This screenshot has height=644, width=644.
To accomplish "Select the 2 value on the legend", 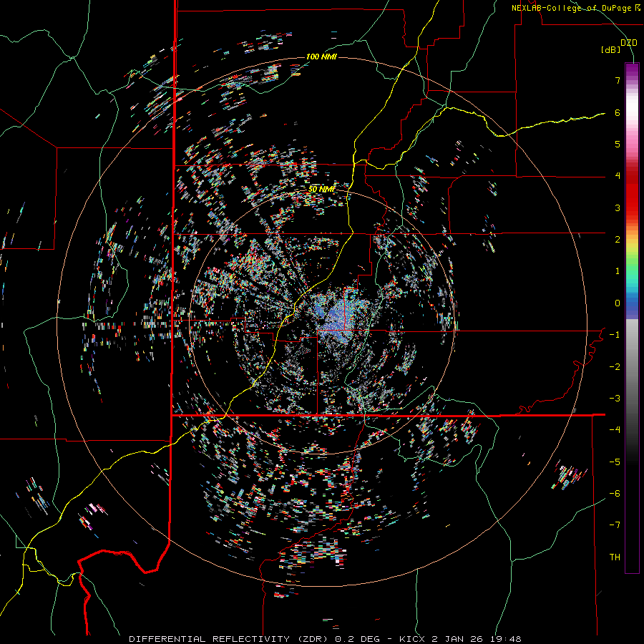I will (618, 240).
